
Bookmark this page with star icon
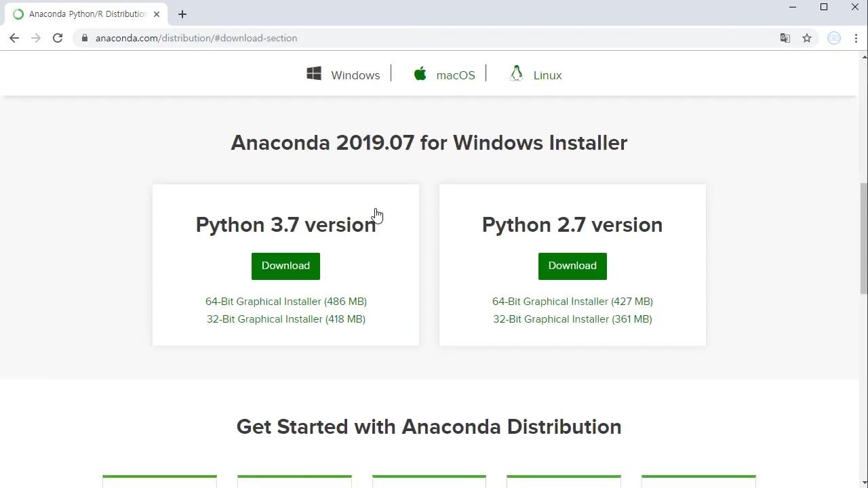click(807, 38)
